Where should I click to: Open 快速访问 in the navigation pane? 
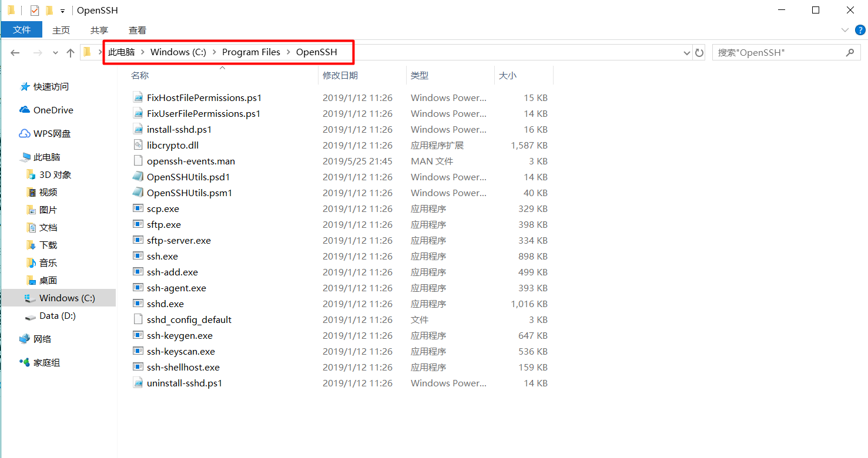51,86
